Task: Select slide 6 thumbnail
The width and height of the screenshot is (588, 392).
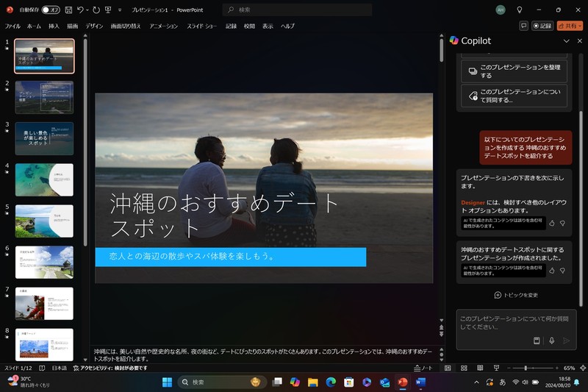Action: coord(44,263)
